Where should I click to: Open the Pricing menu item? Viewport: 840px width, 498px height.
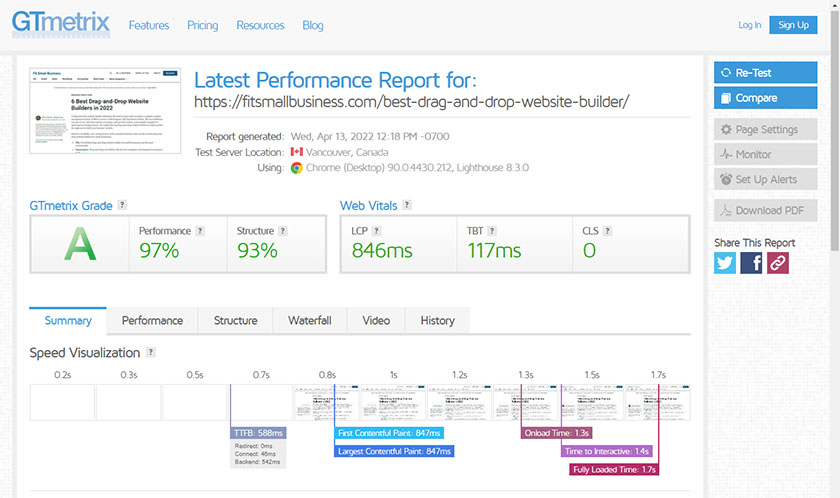click(x=202, y=25)
